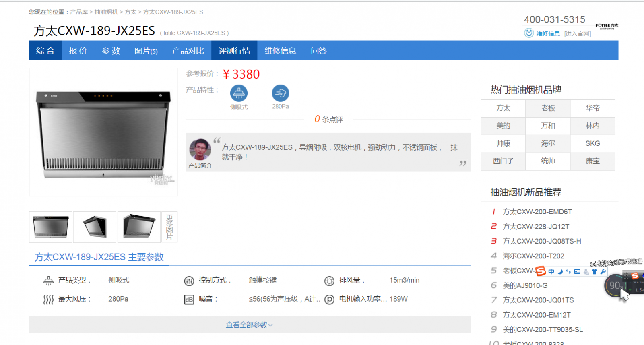Viewport: 644px width, 345px height.
Task: Click the reviewer avatar in 产品简介
Action: 200,150
